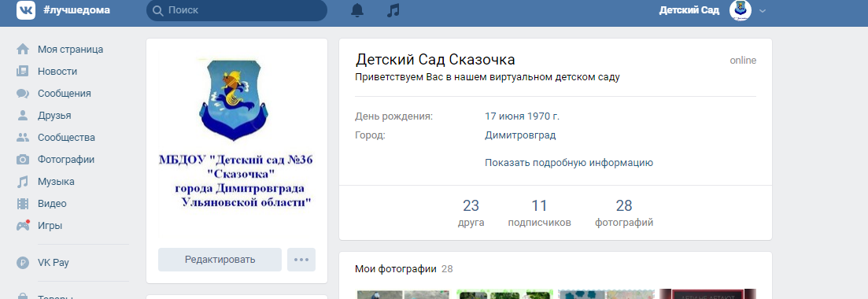Click the city link Димитровград

pos(520,135)
